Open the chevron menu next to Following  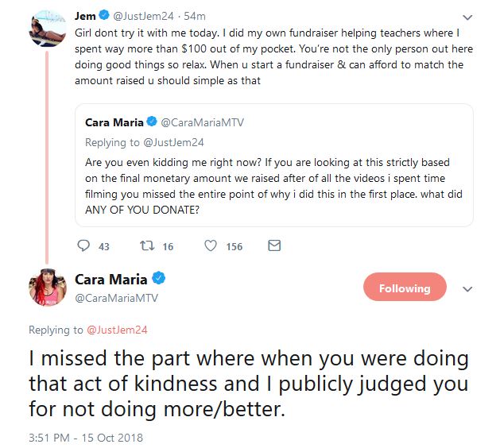467,288
